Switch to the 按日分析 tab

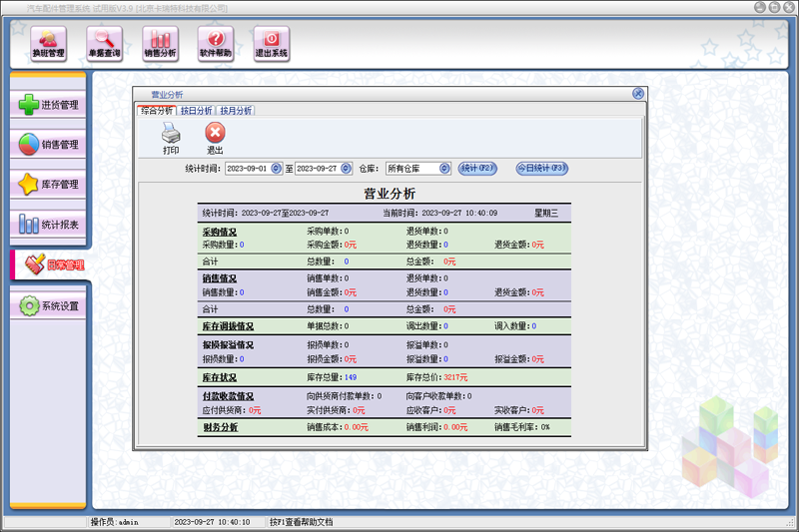196,111
